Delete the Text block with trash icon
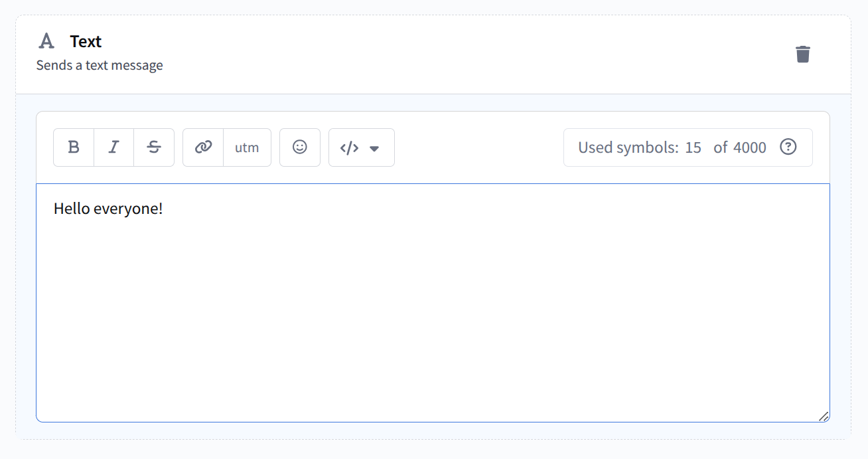Image resolution: width=868 pixels, height=459 pixels. tap(803, 54)
